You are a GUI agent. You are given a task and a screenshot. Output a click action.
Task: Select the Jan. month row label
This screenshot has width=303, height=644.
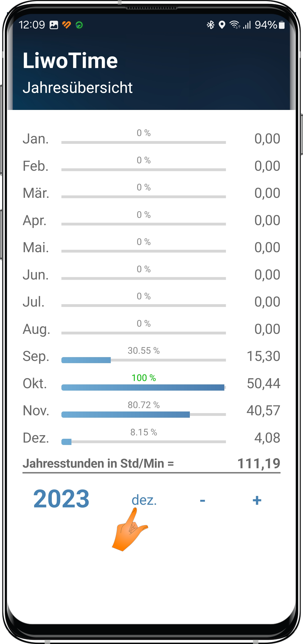[36, 139]
